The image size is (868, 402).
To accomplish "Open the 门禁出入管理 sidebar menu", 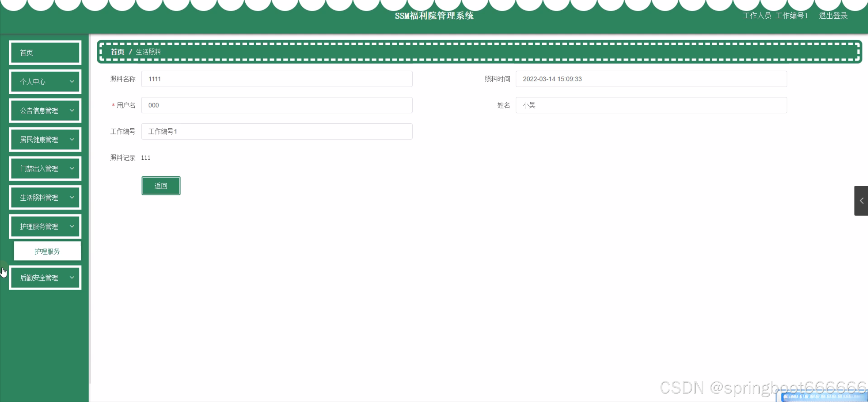I will [45, 168].
